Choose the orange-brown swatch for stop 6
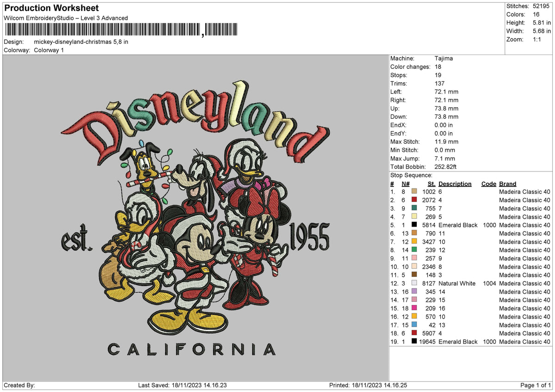 414,233
